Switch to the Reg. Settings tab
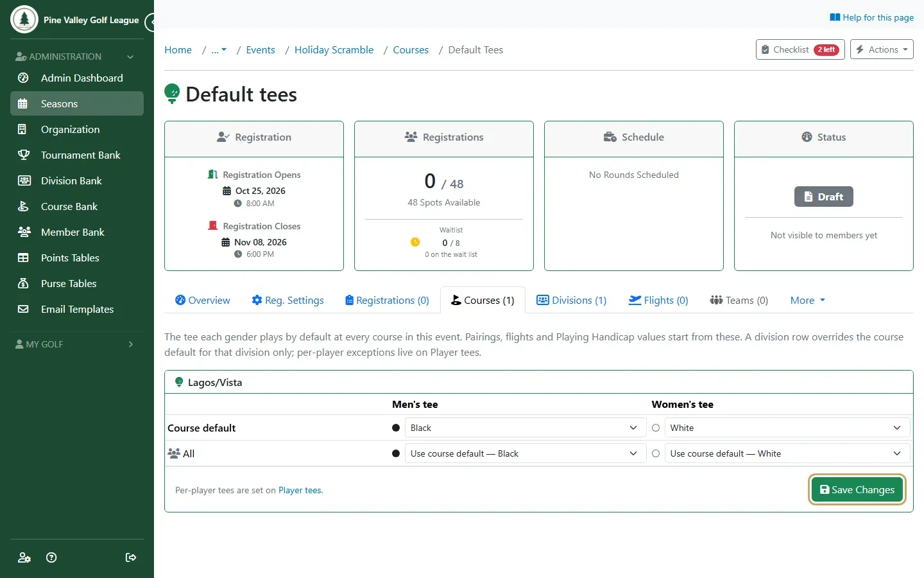This screenshot has width=924, height=578. 287,300
